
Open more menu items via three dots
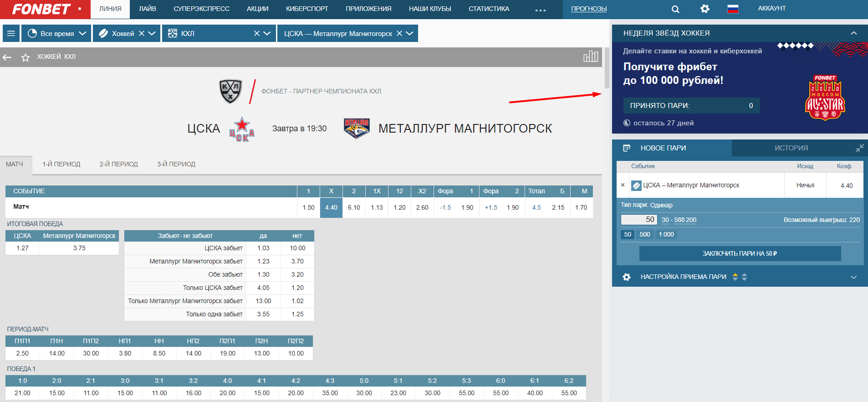coord(541,10)
